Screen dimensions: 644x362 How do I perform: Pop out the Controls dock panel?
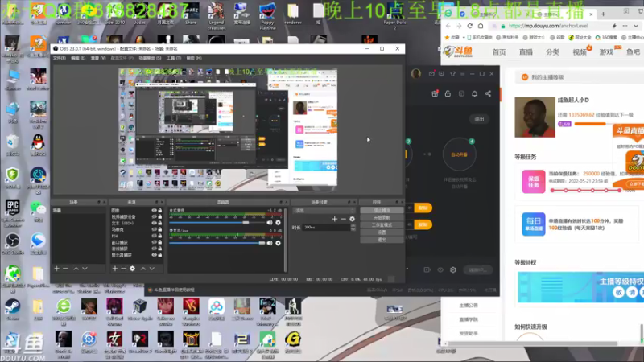tap(397, 202)
